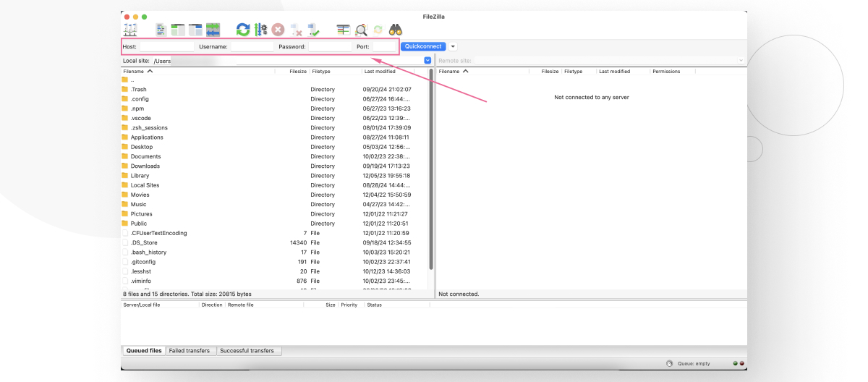Select the Movies folder row
The width and height of the screenshot is (868, 382).
coord(275,195)
